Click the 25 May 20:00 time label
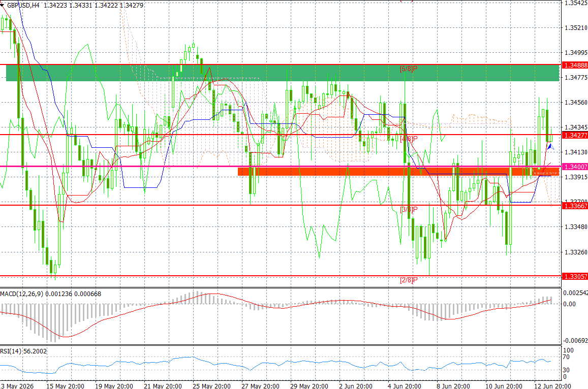The height and width of the screenshot is (389, 588). coord(211,386)
